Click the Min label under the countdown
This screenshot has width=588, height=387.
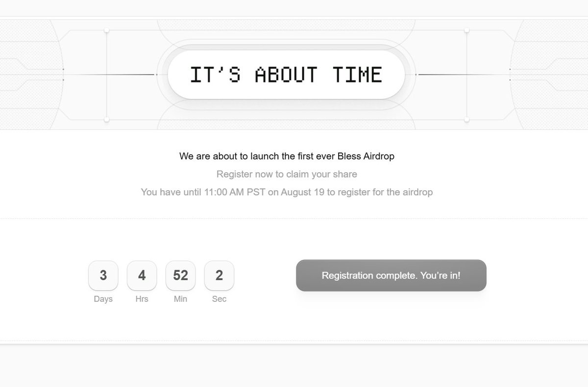click(180, 299)
